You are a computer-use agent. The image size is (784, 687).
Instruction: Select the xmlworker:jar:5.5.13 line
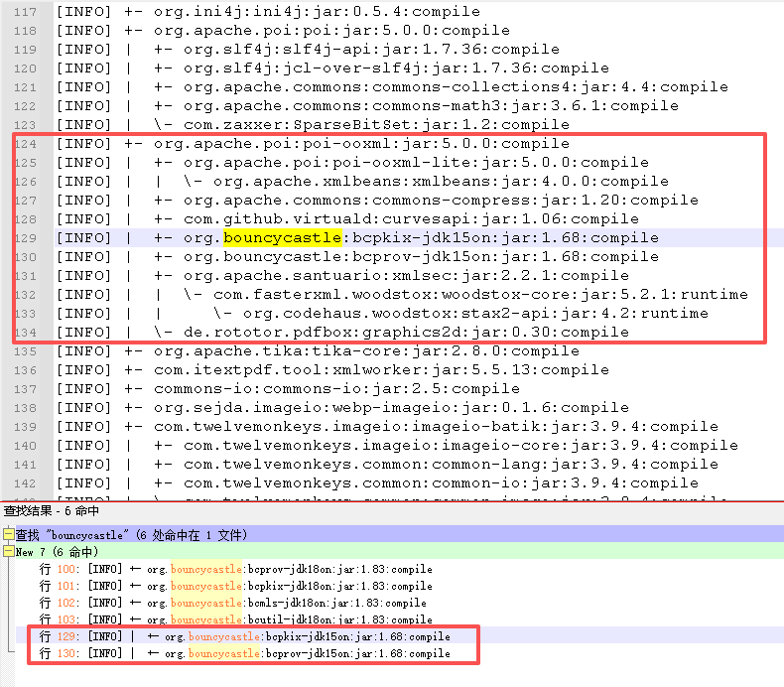332,369
